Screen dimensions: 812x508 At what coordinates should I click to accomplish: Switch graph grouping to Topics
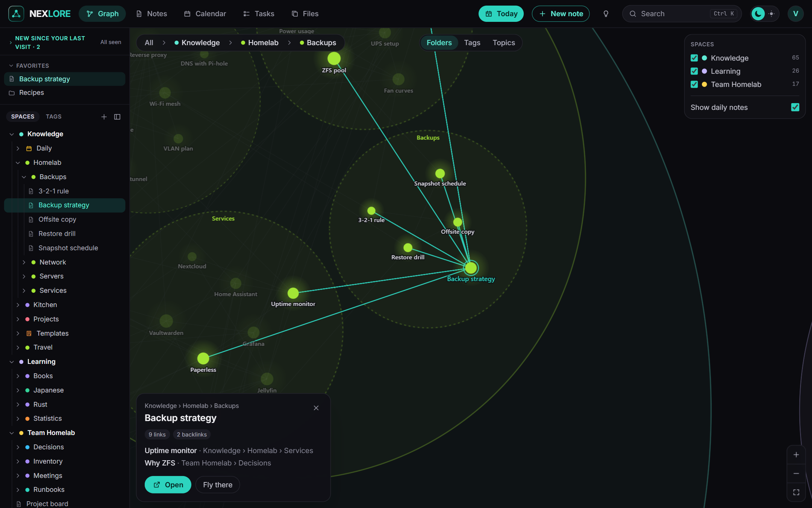pyautogui.click(x=504, y=43)
